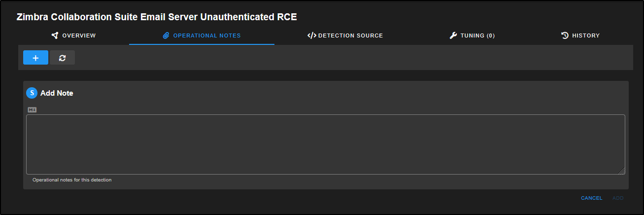Click the plus icon to add a note
Image resolution: width=644 pixels, height=215 pixels.
pos(35,58)
